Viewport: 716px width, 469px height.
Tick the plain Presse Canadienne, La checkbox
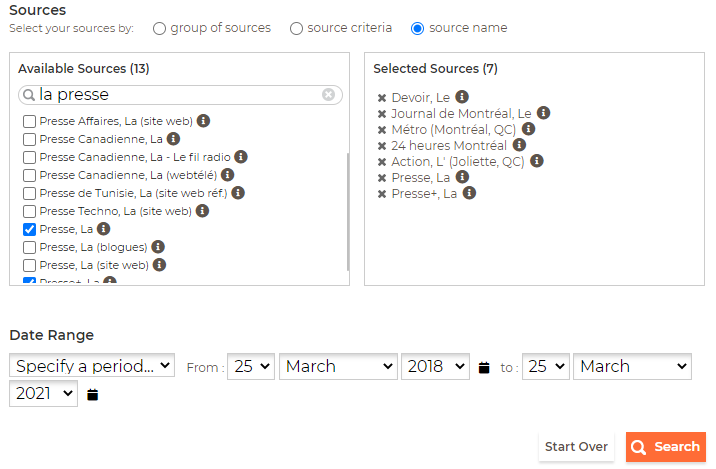click(x=30, y=139)
